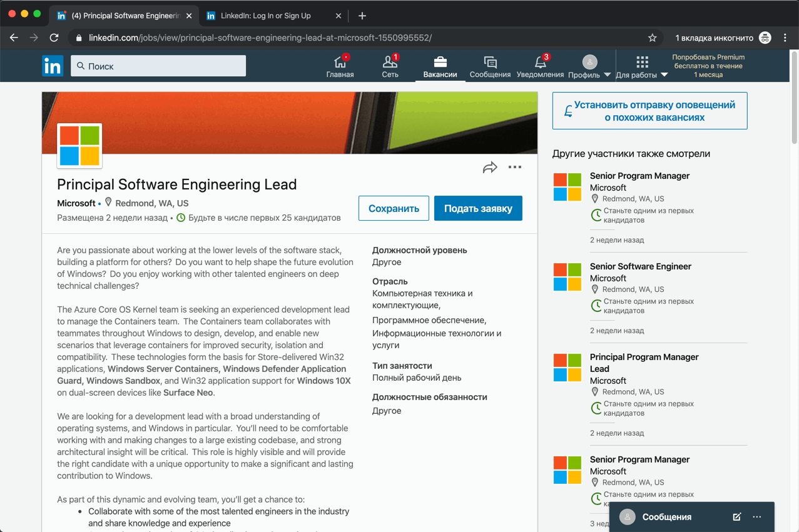Open Principal Program Manager Lead listing

pos(644,363)
